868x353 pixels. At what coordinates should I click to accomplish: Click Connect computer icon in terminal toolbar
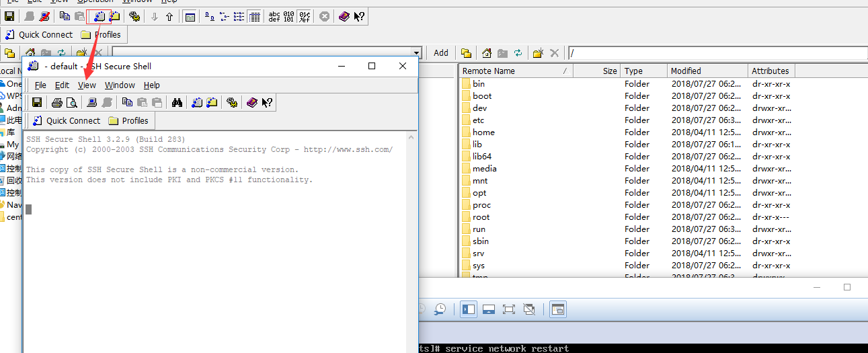pos(92,102)
